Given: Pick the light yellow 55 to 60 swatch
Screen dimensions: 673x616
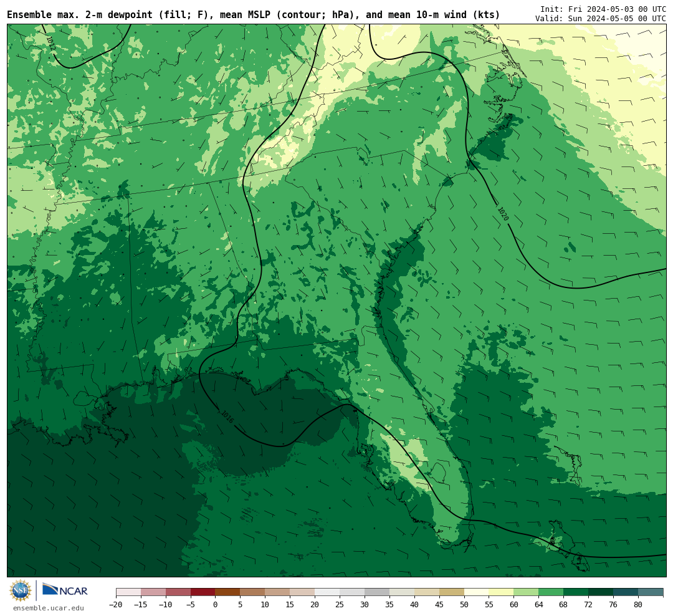Looking at the screenshot, I should pos(502,592).
